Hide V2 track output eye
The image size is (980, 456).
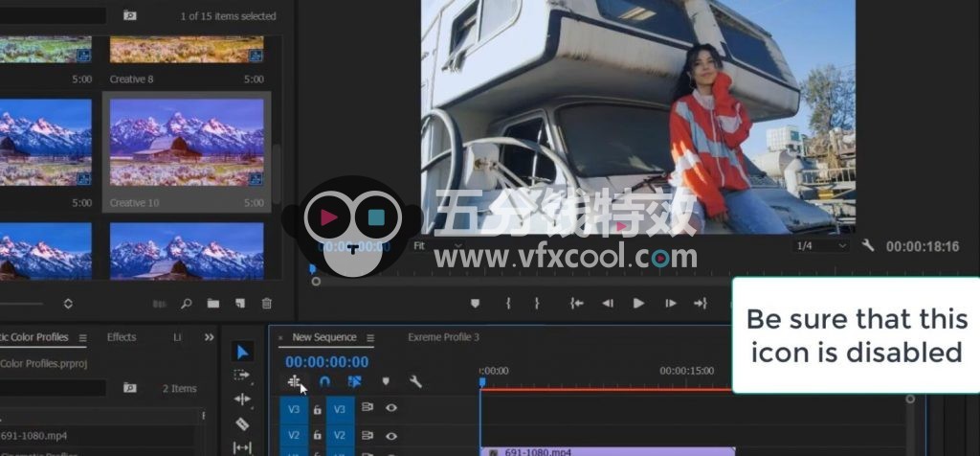point(391,436)
